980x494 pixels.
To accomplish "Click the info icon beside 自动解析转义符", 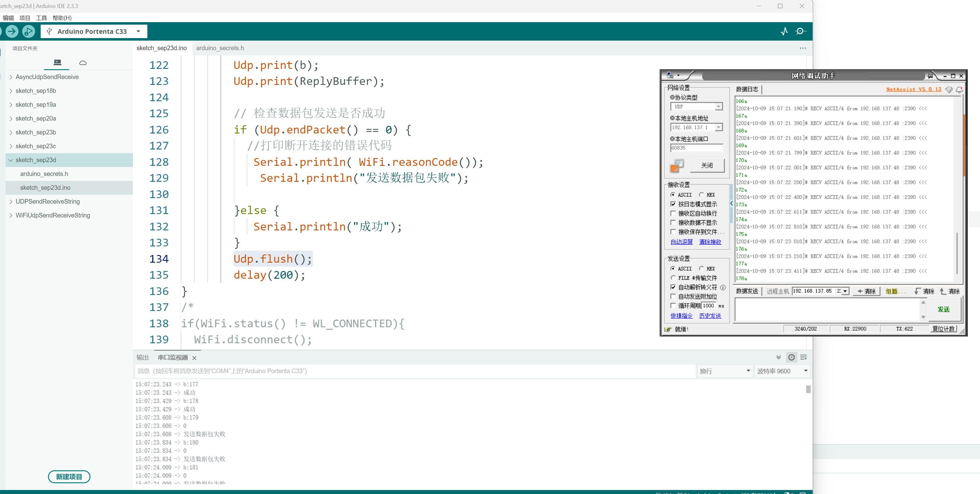I will coord(723,288).
